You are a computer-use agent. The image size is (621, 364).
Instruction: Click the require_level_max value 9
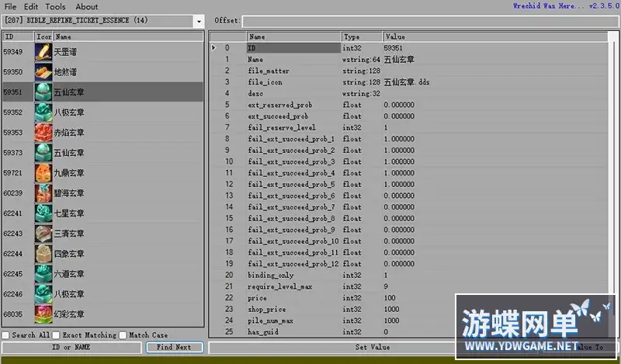tap(386, 286)
